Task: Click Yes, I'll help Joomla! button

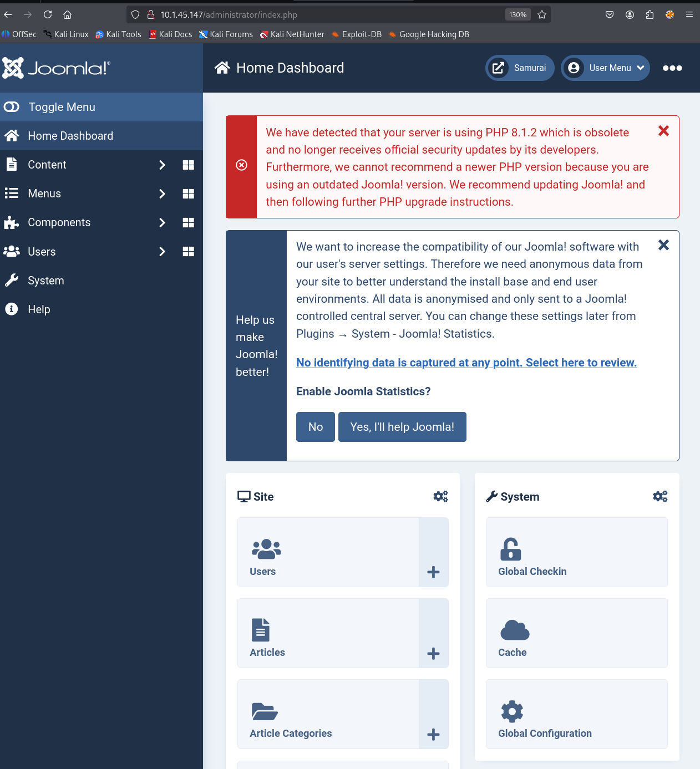Action: (402, 427)
